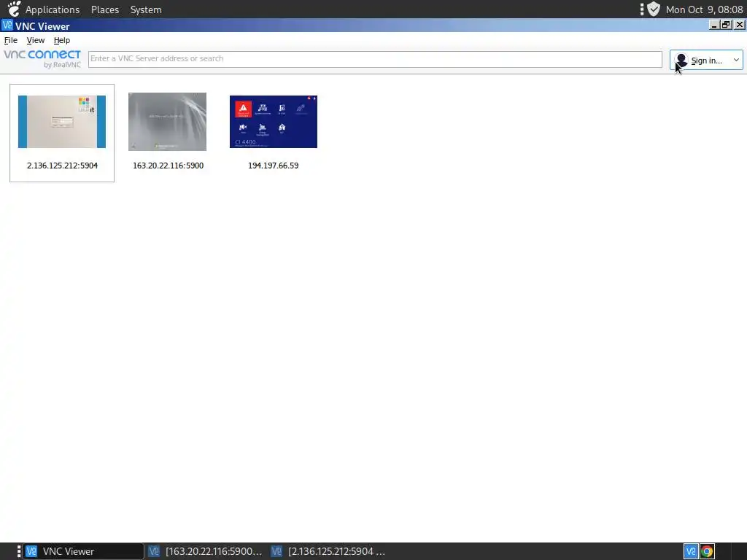Viewport: 747px width, 560px height.
Task: Click the Chrome icon in bottom panel
Action: [x=707, y=551]
